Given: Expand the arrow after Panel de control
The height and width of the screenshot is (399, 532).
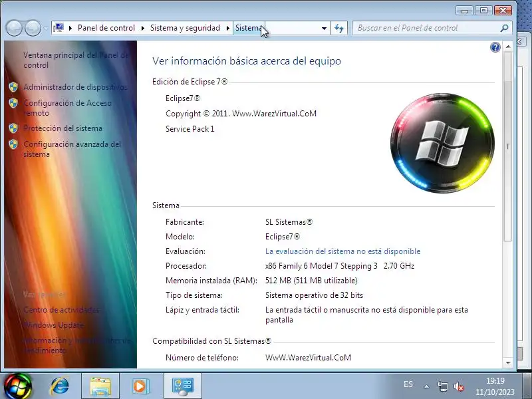Looking at the screenshot, I should point(142,28).
